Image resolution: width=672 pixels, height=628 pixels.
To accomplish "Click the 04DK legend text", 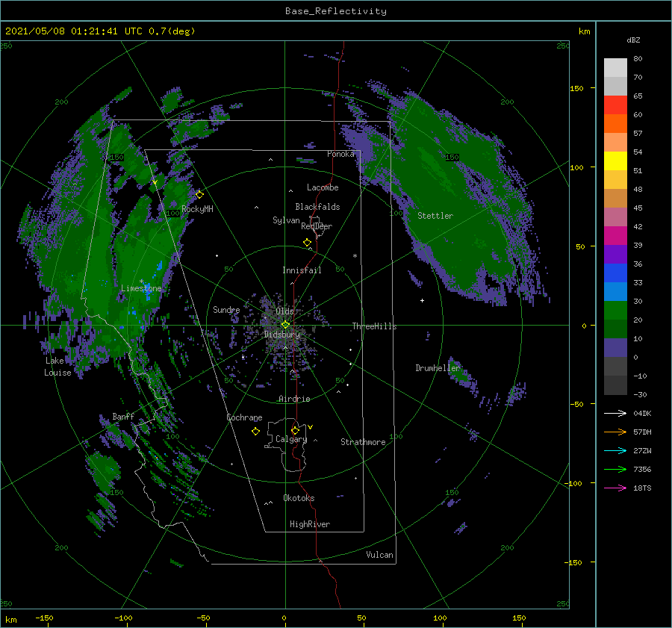I will click(642, 413).
